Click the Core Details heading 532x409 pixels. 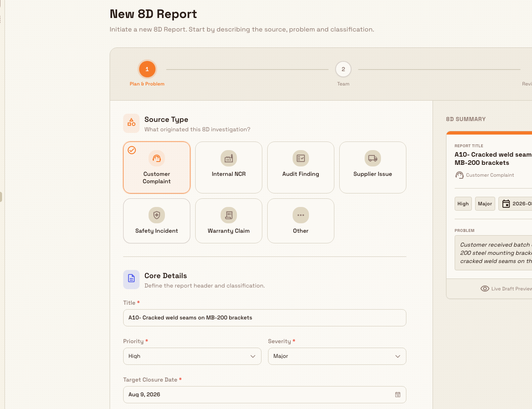[x=166, y=276]
